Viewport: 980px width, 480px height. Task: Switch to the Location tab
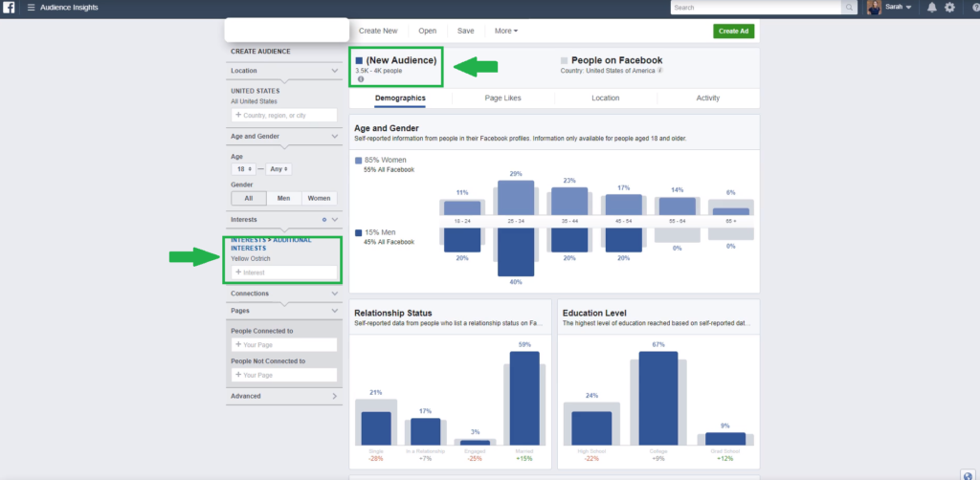tap(606, 98)
